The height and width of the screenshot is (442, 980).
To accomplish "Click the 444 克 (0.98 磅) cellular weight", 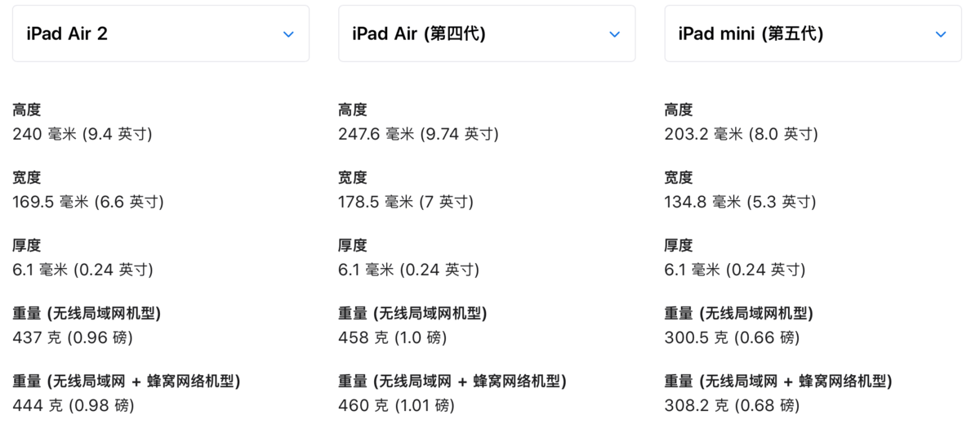I will click(x=73, y=405).
